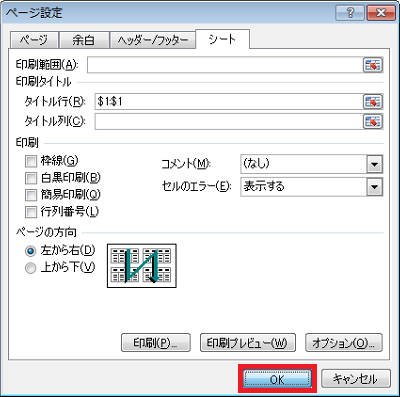Open the コメント dropdown arrow
Viewport: 400px width, 397px height.
(x=375, y=164)
